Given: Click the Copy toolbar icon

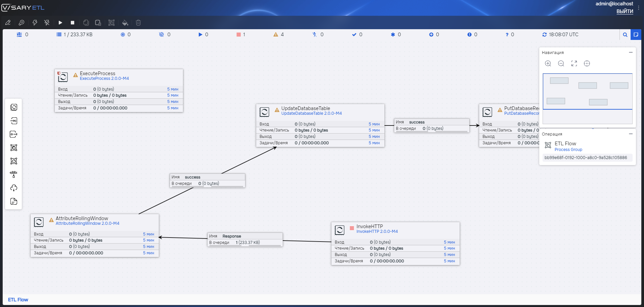Looking at the screenshot, I should [86, 22].
